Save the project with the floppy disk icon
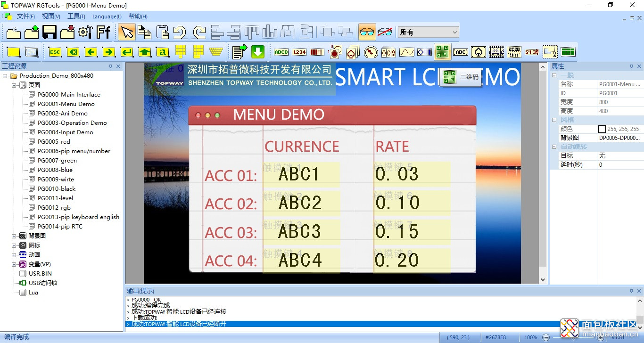The height and width of the screenshot is (343, 644). point(50,32)
